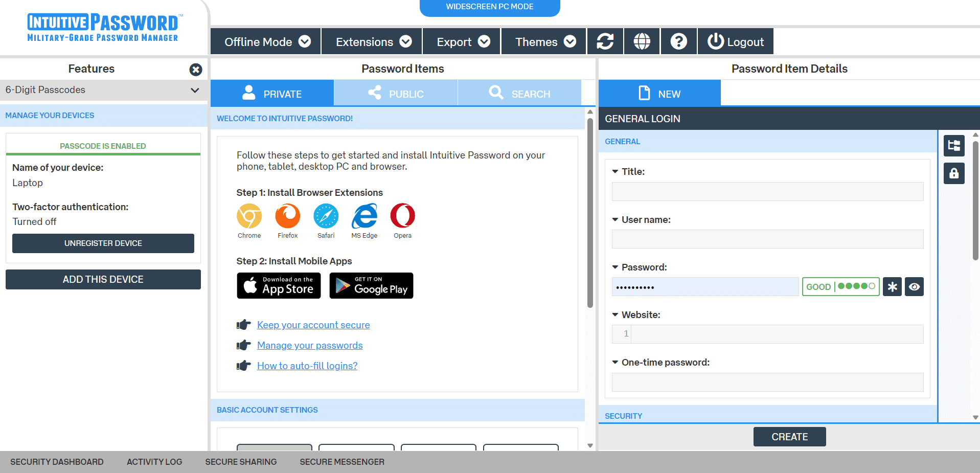Click the App Store download badge
This screenshot has height=473, width=980.
click(x=279, y=285)
